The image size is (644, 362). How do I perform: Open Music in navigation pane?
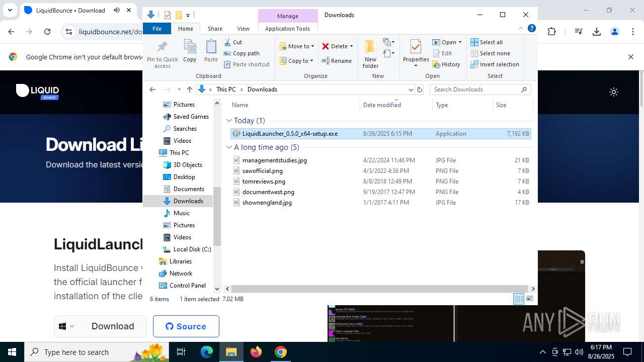click(x=177, y=213)
